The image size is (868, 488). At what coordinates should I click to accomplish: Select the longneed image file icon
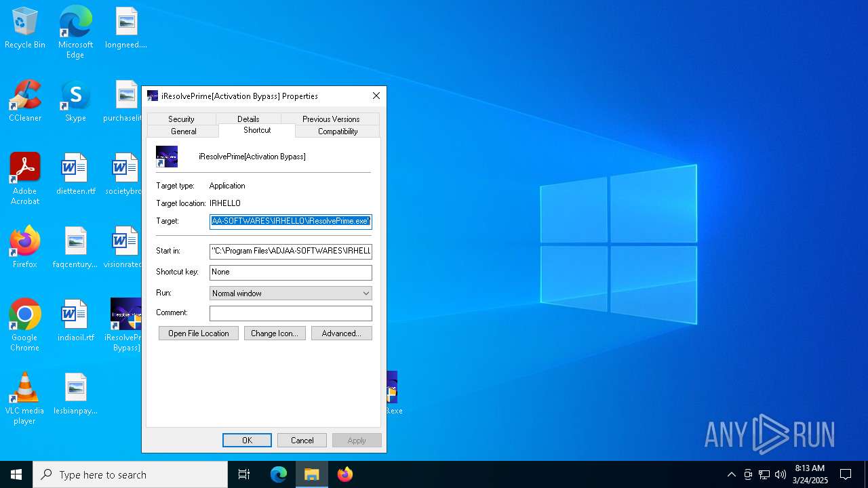tap(126, 28)
